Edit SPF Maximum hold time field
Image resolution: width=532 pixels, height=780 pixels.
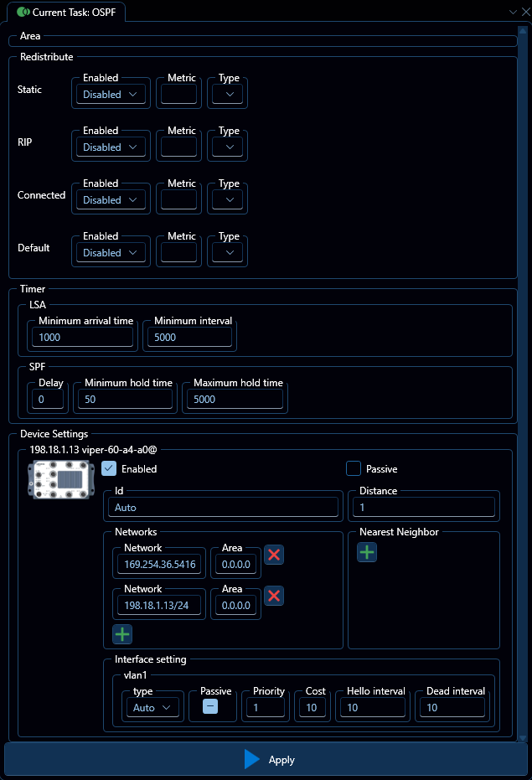click(x=235, y=399)
